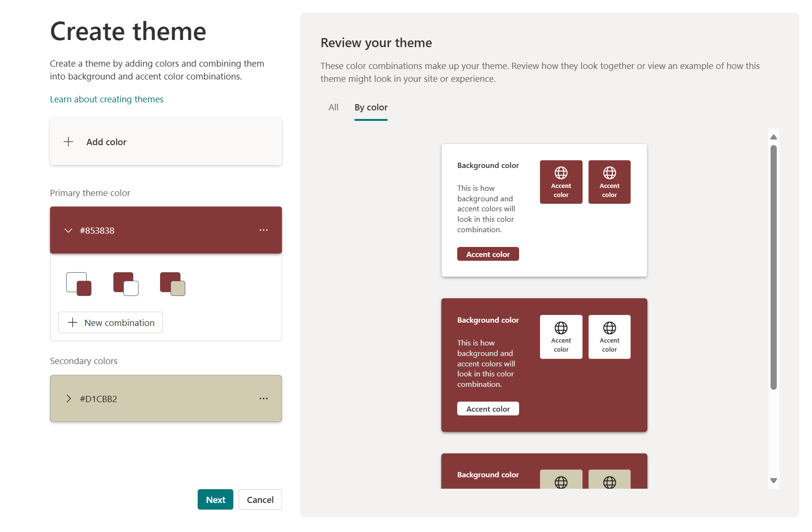This screenshot has height=532, width=812.
Task: Click Accent color button on the red card
Action: click(488, 408)
